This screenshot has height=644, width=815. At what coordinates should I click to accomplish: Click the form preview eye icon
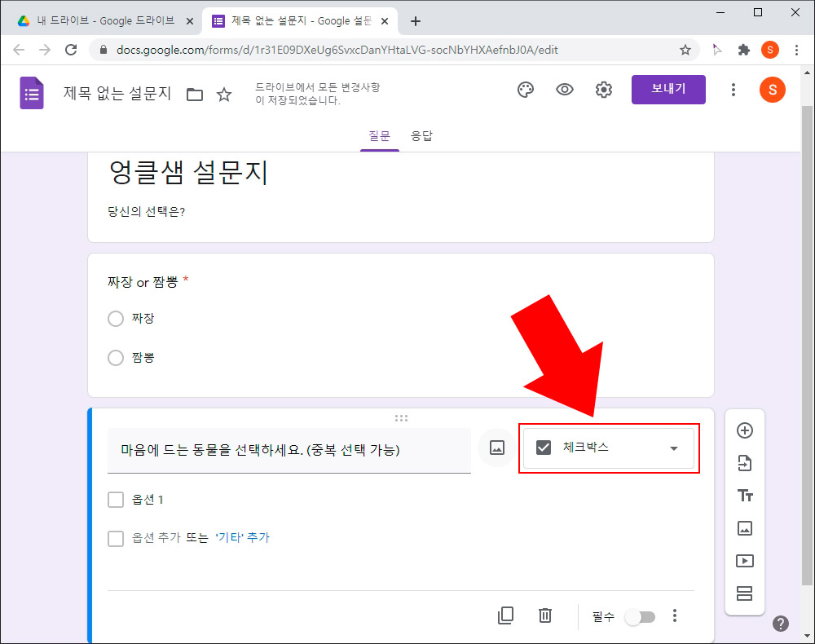tap(565, 90)
